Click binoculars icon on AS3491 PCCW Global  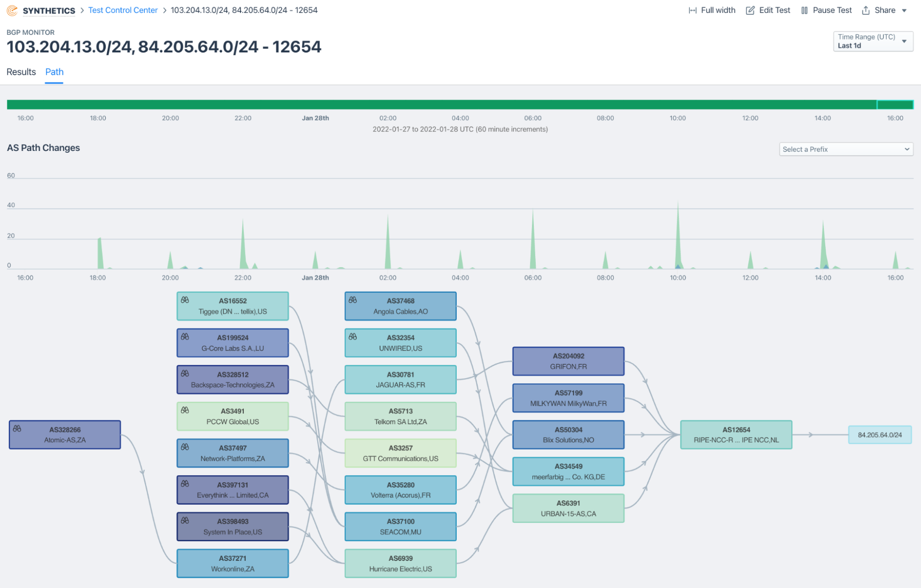click(185, 410)
